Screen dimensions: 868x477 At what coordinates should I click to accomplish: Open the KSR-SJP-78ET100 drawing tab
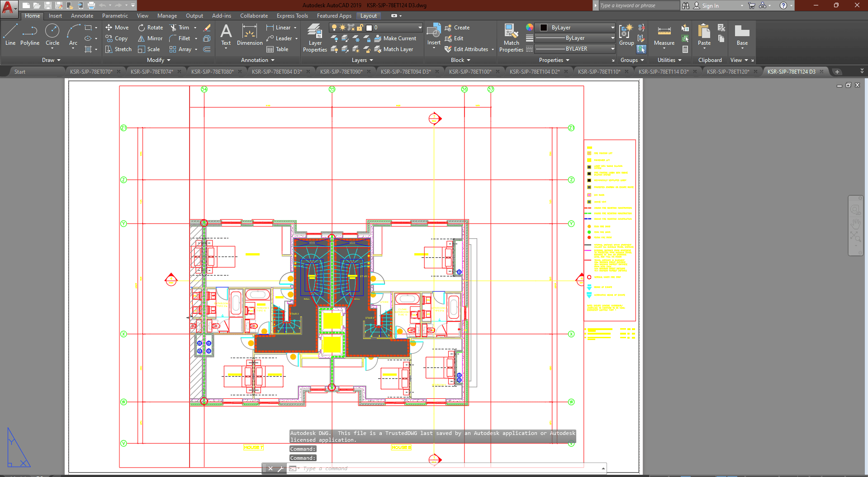(x=470, y=71)
